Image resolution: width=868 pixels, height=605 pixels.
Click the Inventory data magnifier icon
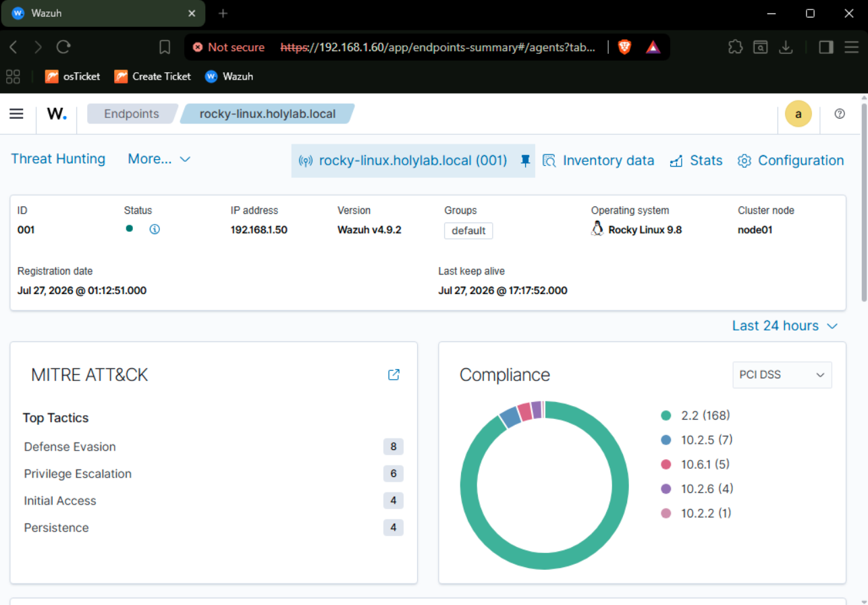tap(549, 161)
